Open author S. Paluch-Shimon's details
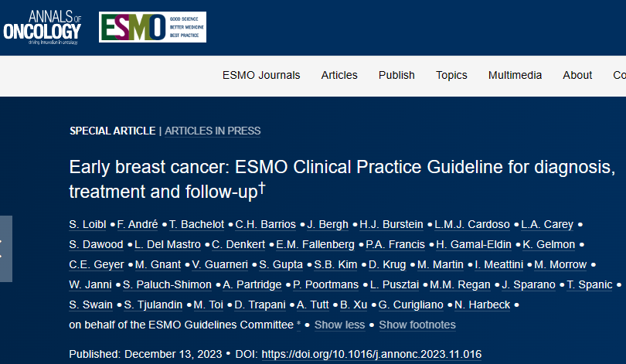The image size is (626, 364). 167,284
